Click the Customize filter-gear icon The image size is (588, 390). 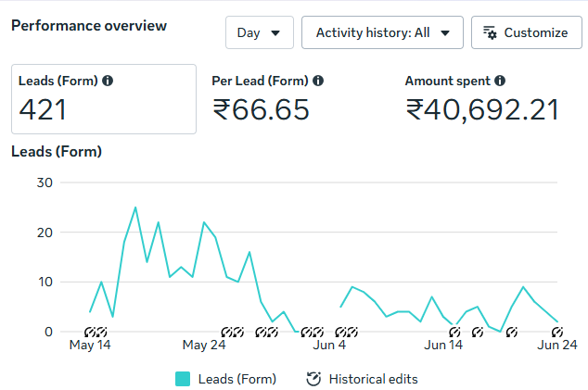pyautogui.click(x=490, y=33)
